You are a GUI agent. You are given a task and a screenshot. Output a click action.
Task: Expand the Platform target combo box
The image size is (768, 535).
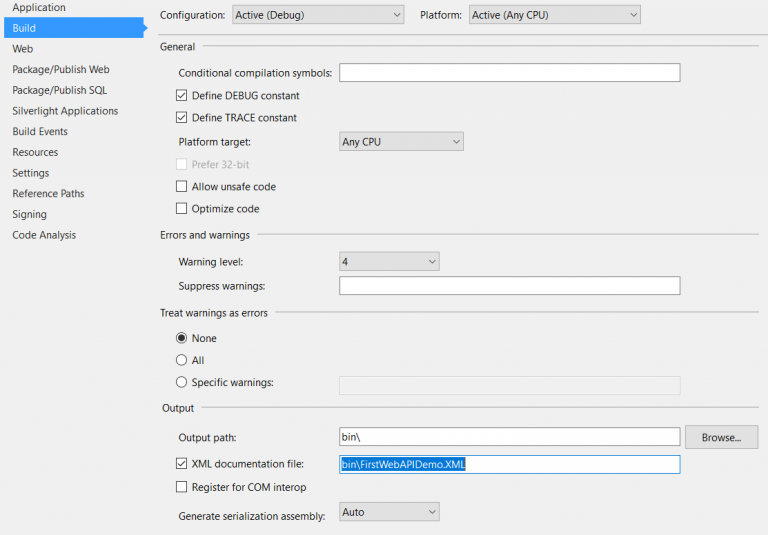401,142
